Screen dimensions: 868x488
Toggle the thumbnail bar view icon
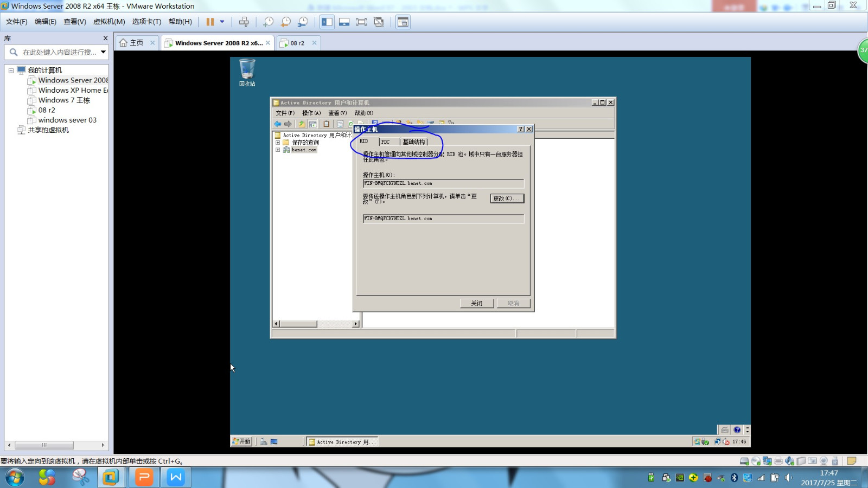[344, 22]
